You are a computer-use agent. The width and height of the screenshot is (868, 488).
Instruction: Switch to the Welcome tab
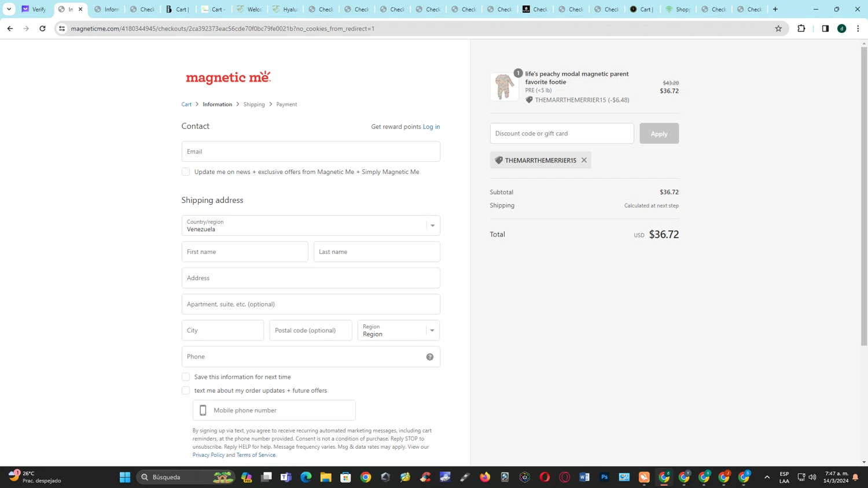(249, 9)
